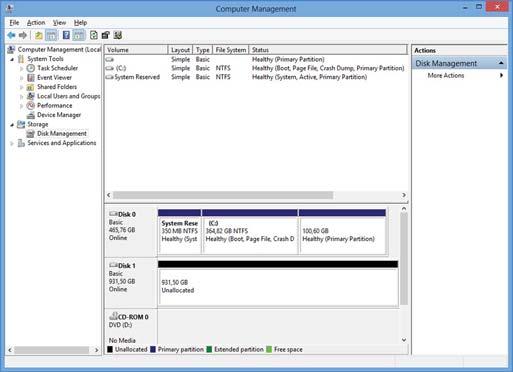This screenshot has width=513, height=372.
Task: Open the Action menu
Action: [36, 23]
